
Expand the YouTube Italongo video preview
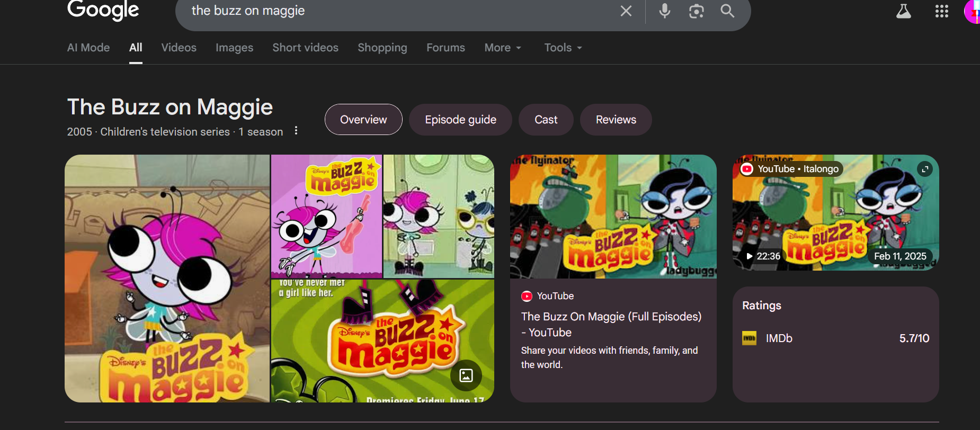[x=924, y=169]
